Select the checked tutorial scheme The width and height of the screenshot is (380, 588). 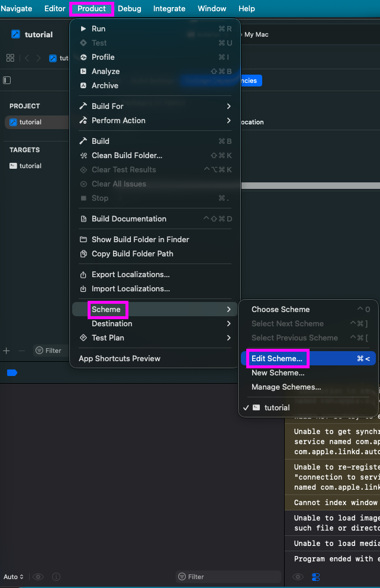[308, 407]
